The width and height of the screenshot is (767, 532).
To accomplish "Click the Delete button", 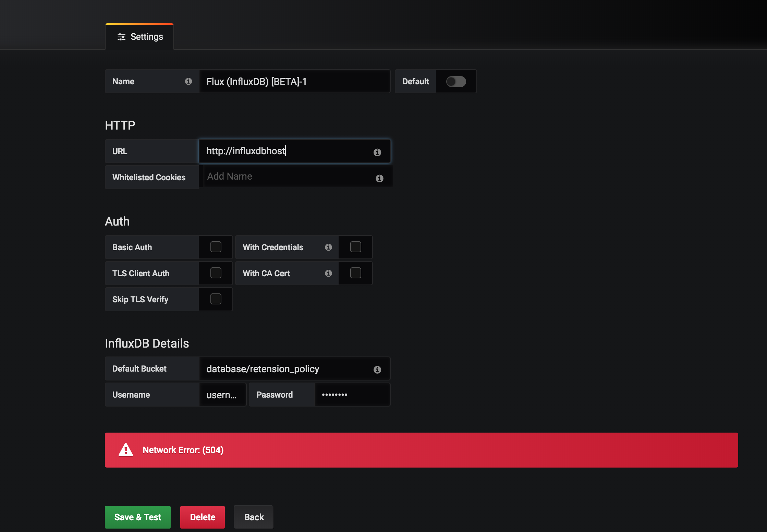I will [202, 517].
